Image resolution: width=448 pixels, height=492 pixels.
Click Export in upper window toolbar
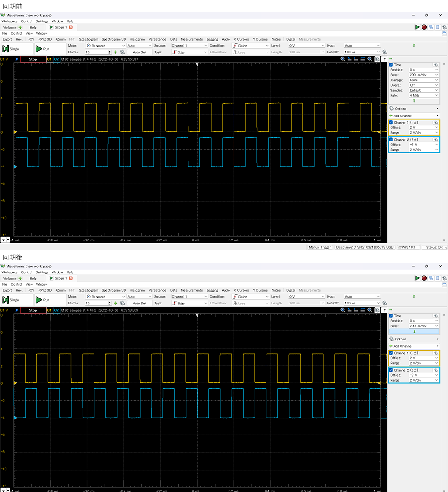click(x=7, y=39)
